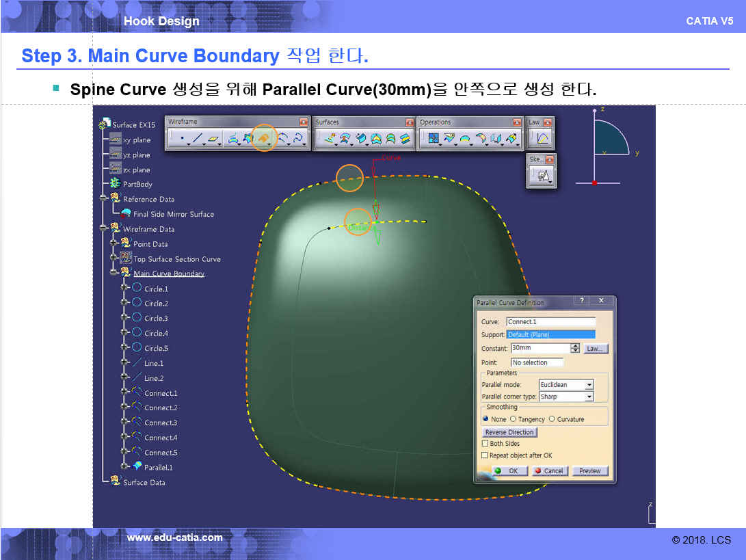Open the Law tool icon
The width and height of the screenshot is (746, 560).
[x=542, y=139]
